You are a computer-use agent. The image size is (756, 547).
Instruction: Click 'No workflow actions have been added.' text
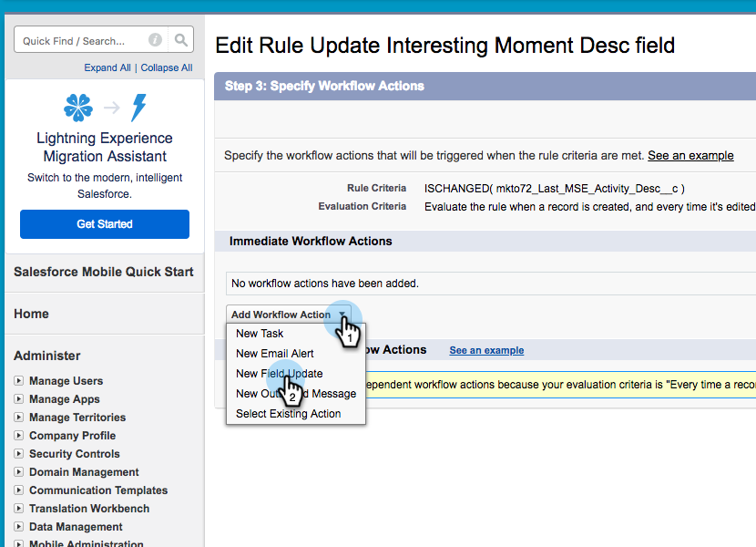(325, 284)
